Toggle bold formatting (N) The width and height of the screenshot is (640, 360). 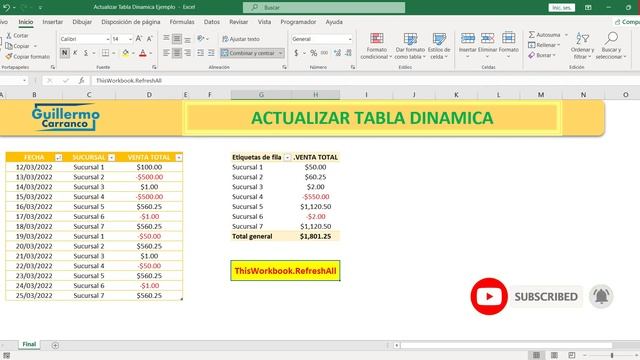click(x=64, y=53)
